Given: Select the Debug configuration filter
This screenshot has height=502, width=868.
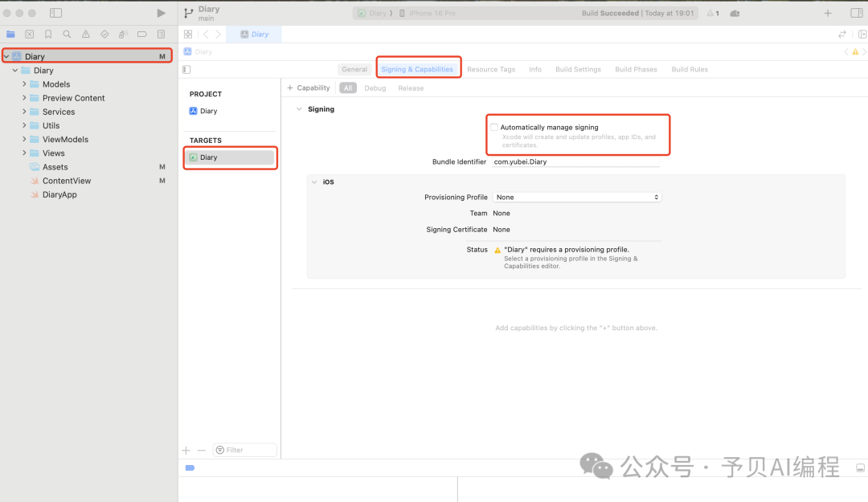Looking at the screenshot, I should (x=375, y=88).
